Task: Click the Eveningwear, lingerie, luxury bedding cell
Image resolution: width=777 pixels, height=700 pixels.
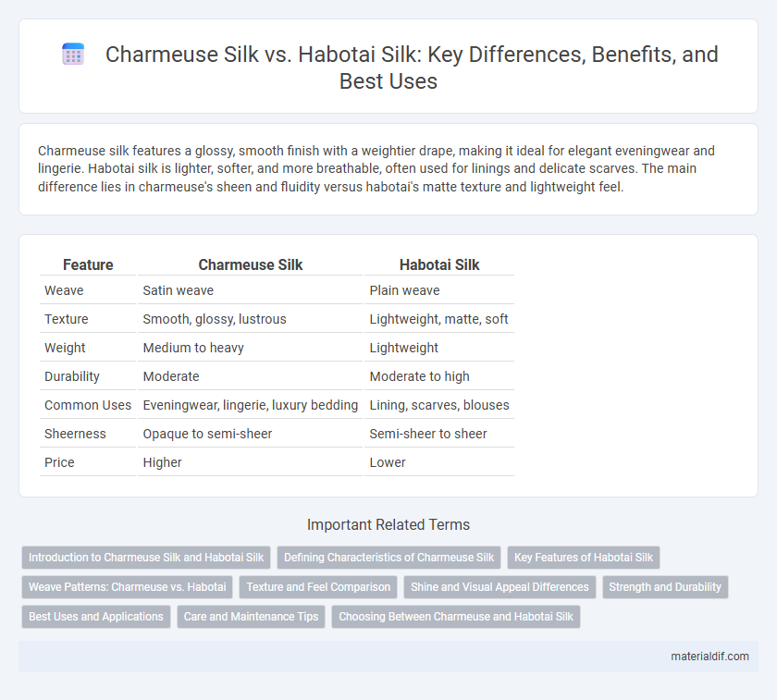Action: (251, 405)
